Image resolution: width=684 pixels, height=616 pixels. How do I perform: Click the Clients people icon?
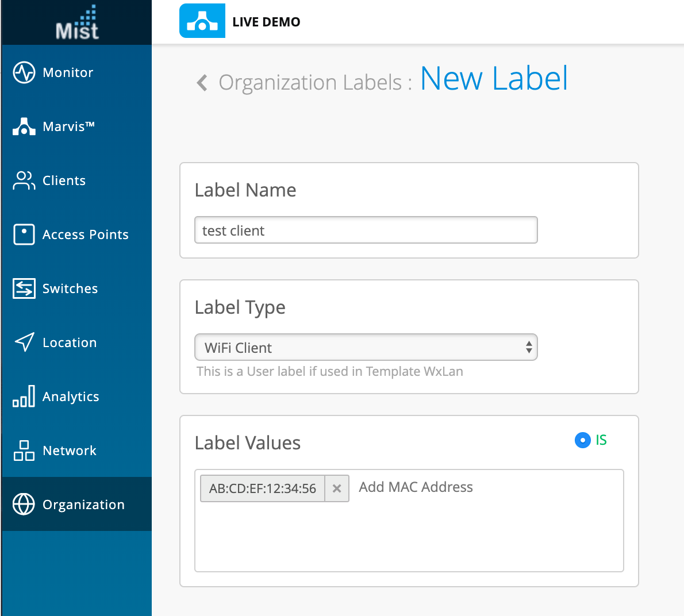click(x=24, y=180)
